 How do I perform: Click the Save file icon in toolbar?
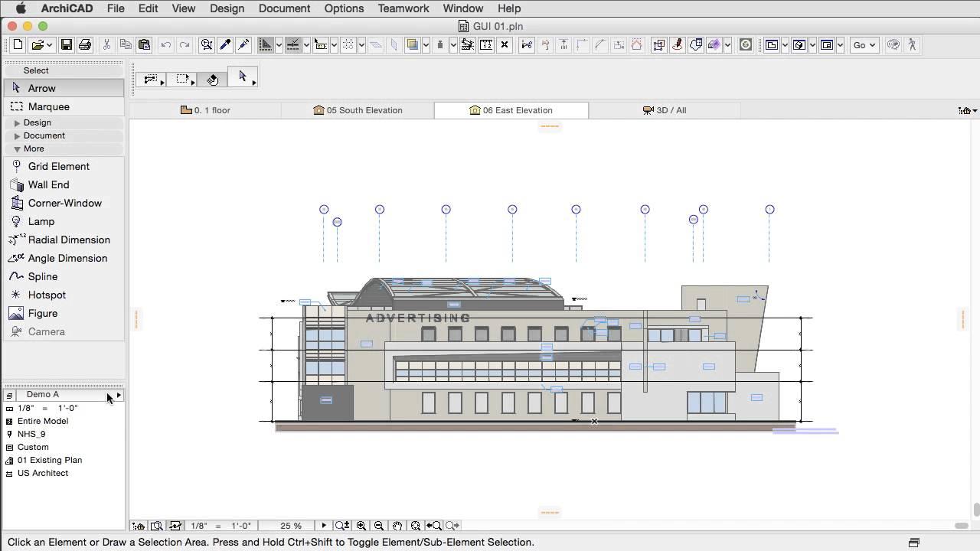[67, 45]
